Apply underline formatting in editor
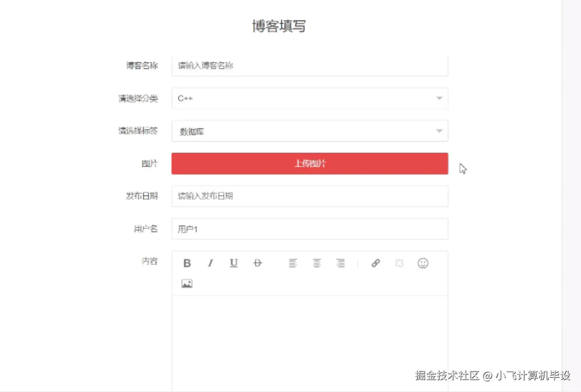The width and height of the screenshot is (581, 392). click(234, 263)
